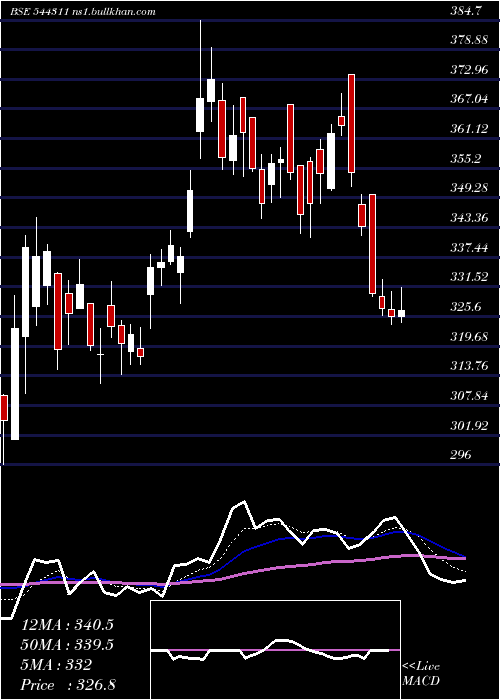Viewport: 500px width, 700px height.
Task: Click the '12MA : 340.5' readout
Action: (x=67, y=625)
